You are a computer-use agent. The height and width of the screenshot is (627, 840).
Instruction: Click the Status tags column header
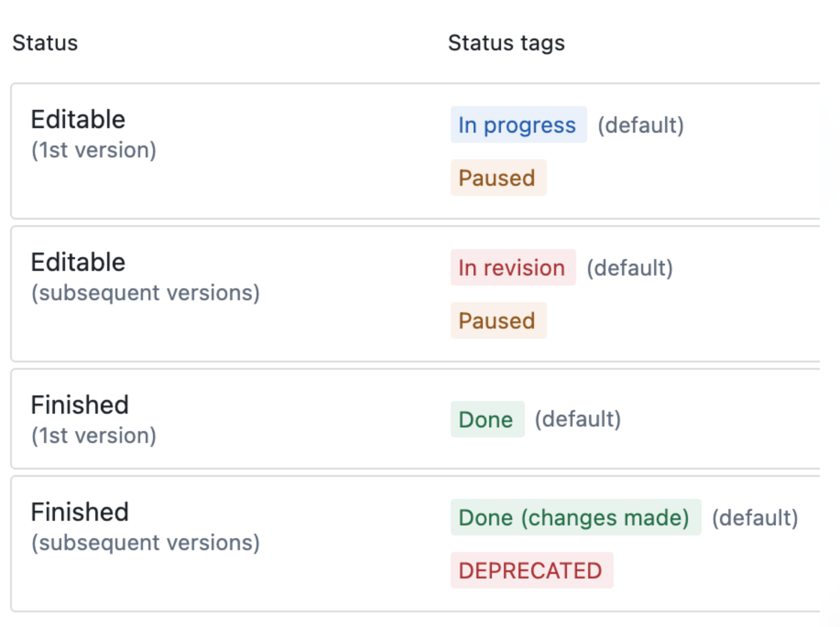point(506,43)
